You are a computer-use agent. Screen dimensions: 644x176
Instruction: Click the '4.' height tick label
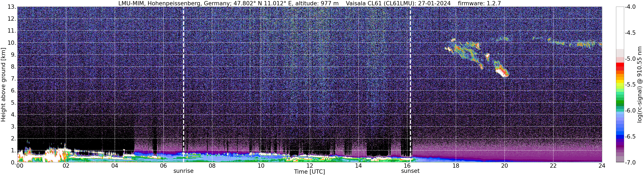click(x=13, y=115)
